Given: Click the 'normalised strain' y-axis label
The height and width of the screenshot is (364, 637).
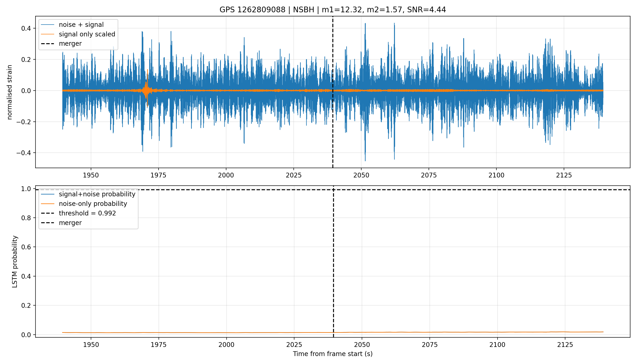Looking at the screenshot, I should [x=10, y=92].
